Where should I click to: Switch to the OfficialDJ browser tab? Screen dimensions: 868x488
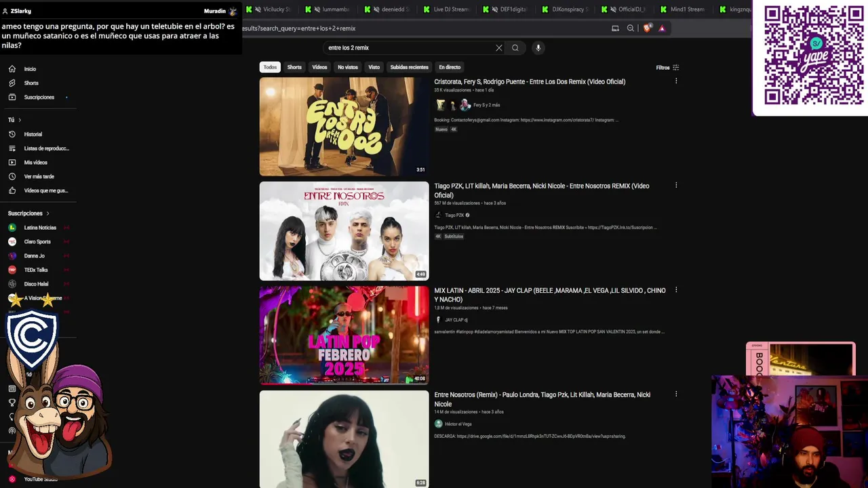[x=625, y=9]
